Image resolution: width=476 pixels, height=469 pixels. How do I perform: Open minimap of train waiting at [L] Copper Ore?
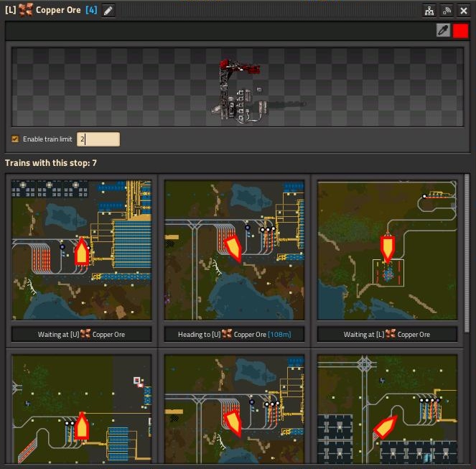[387, 250]
